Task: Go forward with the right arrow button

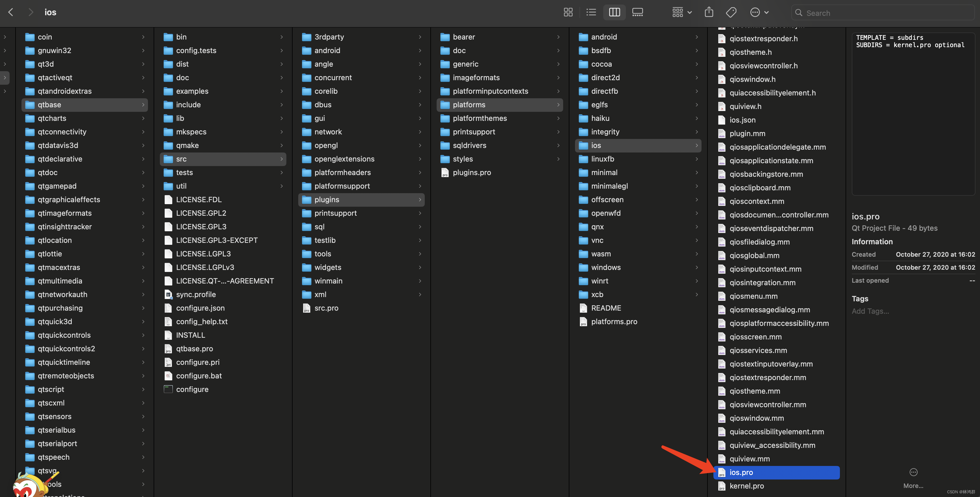Action: pos(31,12)
